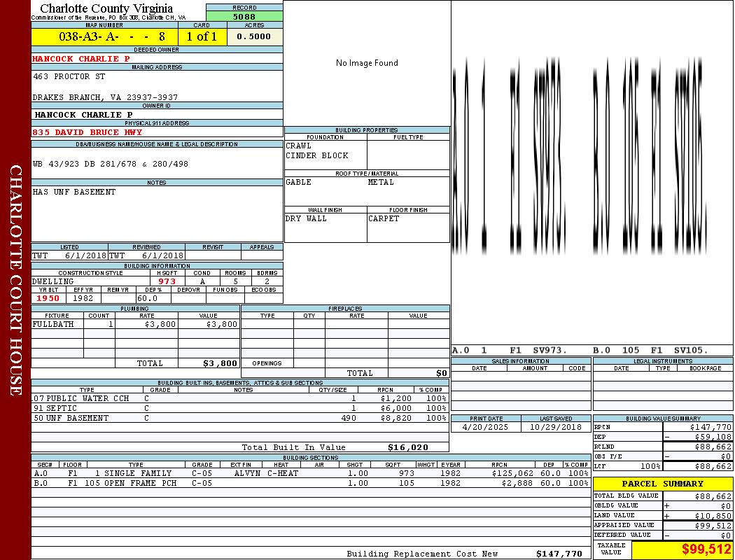
Task: Click the RPCN value $8,820
Action: click(396, 419)
